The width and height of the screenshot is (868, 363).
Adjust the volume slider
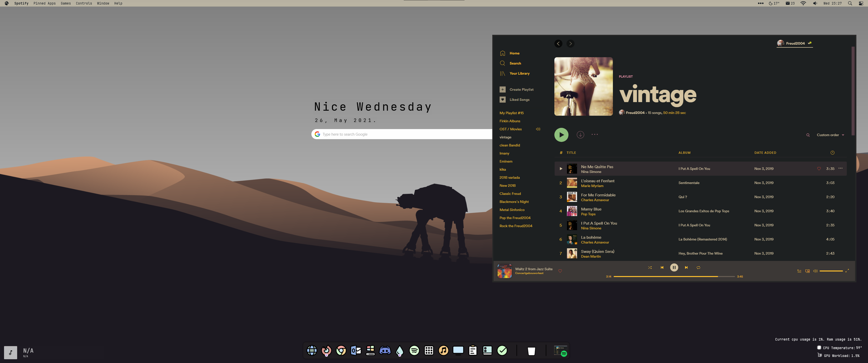(831, 271)
